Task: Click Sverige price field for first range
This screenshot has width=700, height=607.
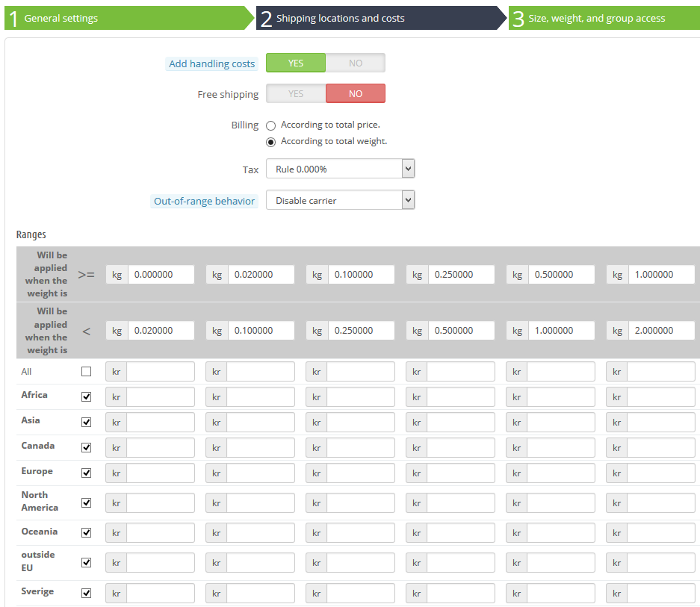Action: pyautogui.click(x=161, y=594)
